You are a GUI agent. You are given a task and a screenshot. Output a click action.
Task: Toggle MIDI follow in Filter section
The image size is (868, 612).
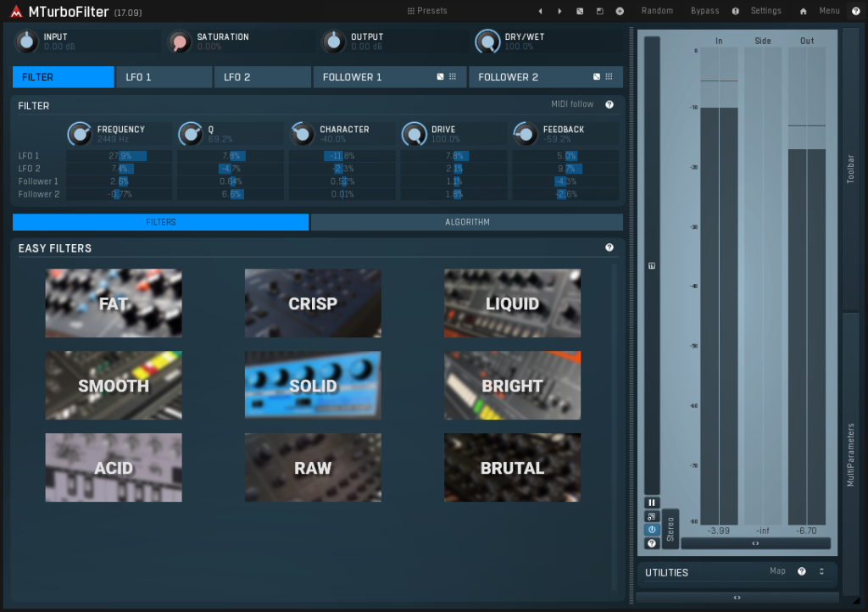[572, 104]
